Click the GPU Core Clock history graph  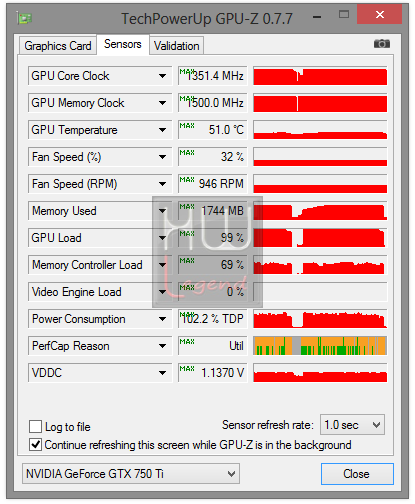(x=320, y=76)
